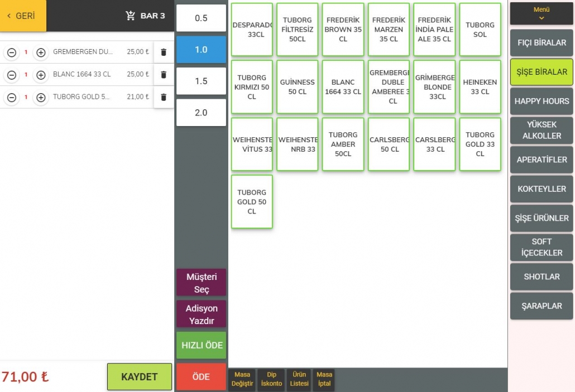The width and height of the screenshot is (575, 392).
Task: Increase quantity of GREMBERGEN DU... item
Action: (41, 52)
